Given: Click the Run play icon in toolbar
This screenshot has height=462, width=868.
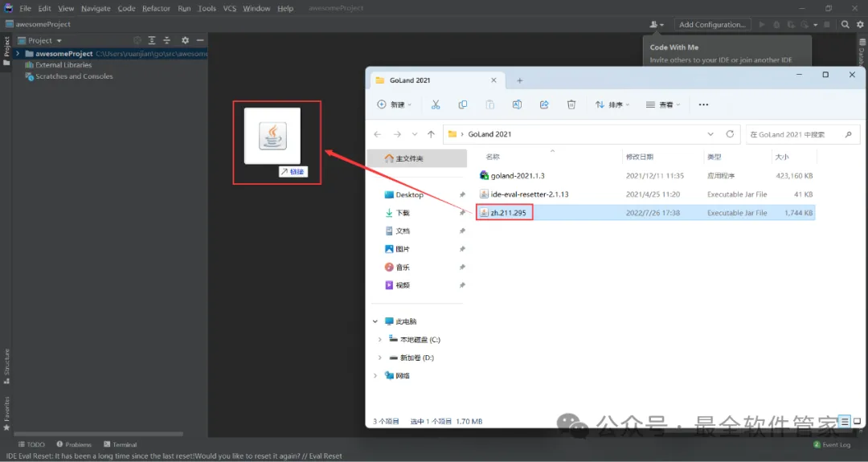Looking at the screenshot, I should pyautogui.click(x=762, y=24).
